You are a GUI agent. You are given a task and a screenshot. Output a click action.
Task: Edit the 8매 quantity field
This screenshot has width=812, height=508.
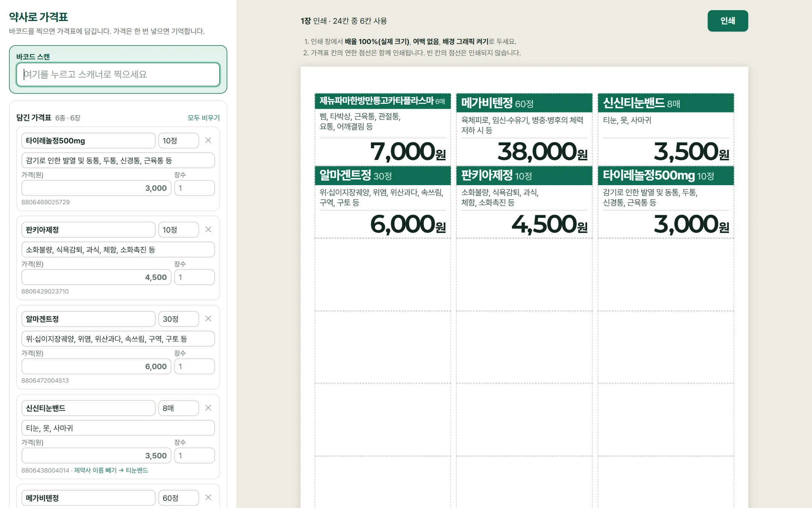point(179,408)
